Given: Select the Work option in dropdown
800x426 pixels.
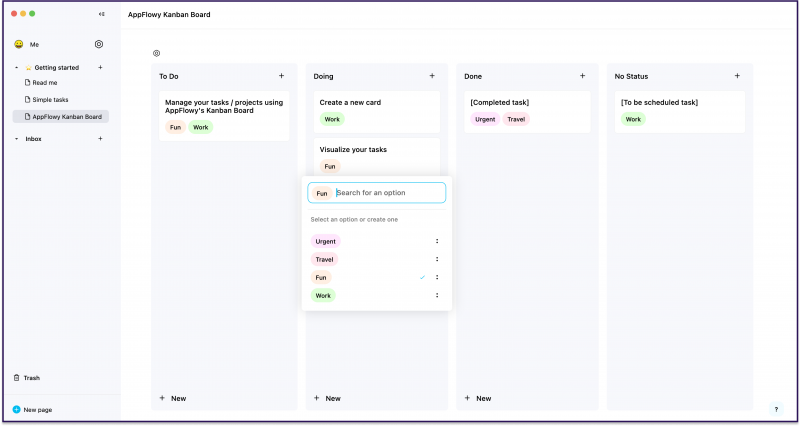Looking at the screenshot, I should point(323,295).
